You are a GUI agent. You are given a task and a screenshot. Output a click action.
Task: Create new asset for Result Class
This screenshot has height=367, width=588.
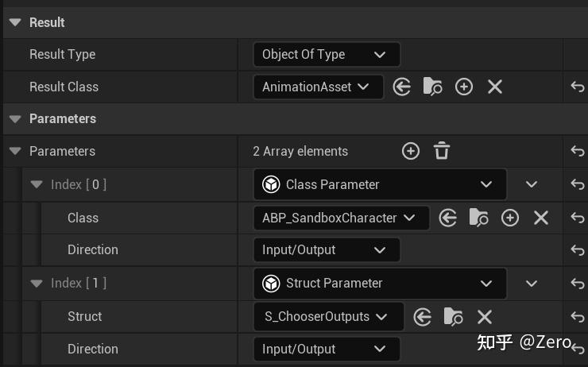click(x=464, y=87)
